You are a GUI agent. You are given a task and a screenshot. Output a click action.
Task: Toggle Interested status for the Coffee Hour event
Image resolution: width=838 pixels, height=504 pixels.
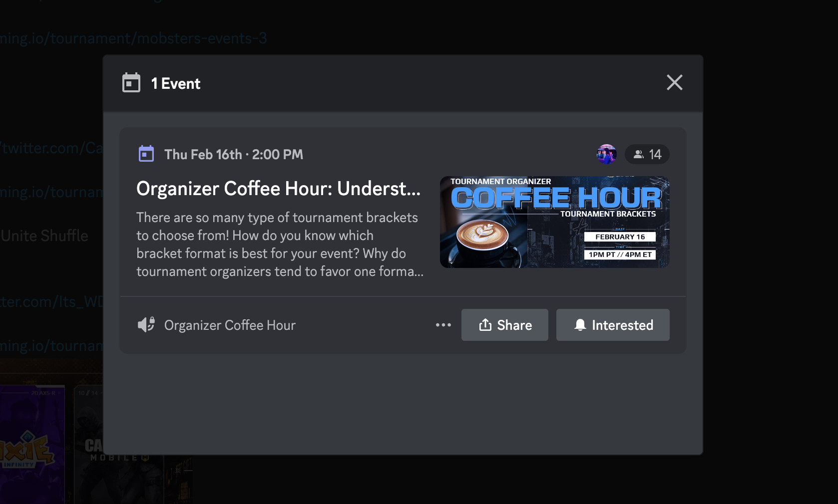point(613,325)
